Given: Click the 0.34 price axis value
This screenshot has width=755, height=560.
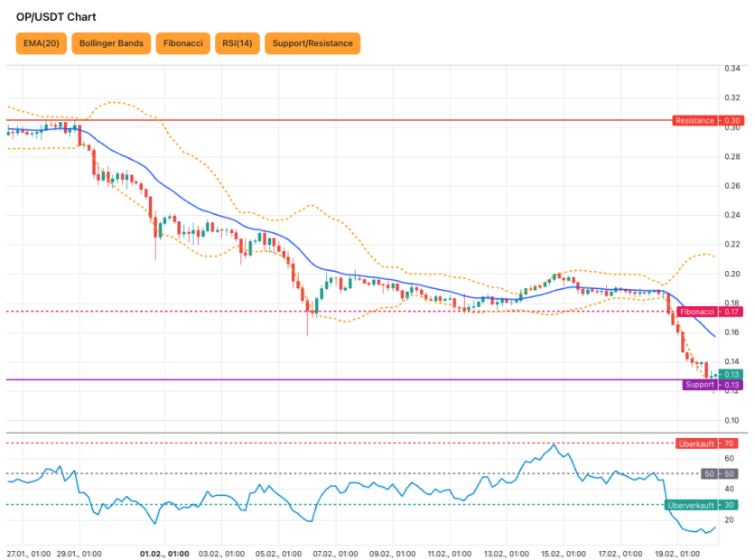Looking at the screenshot, I should click(732, 69).
